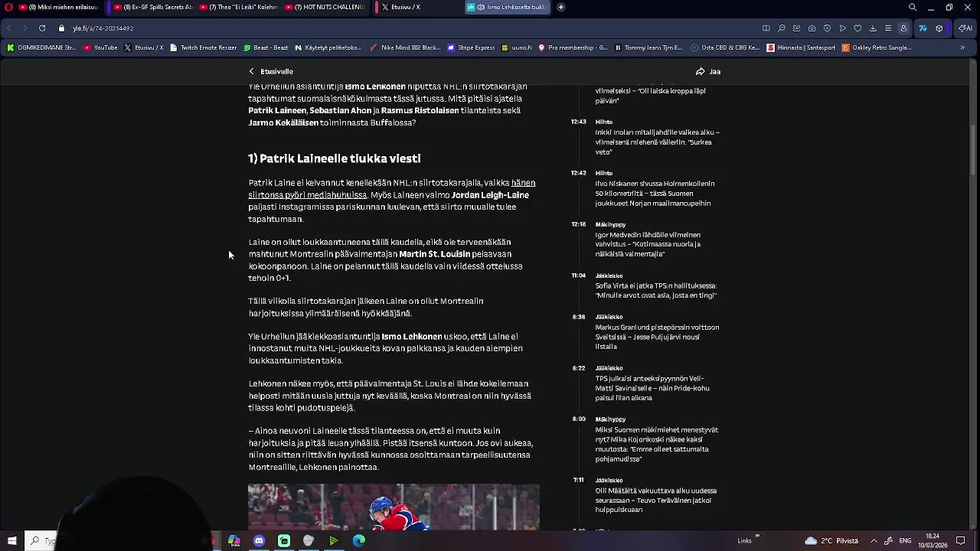Open the browser profile account icon
The width and height of the screenshot is (980, 551).
(x=903, y=28)
